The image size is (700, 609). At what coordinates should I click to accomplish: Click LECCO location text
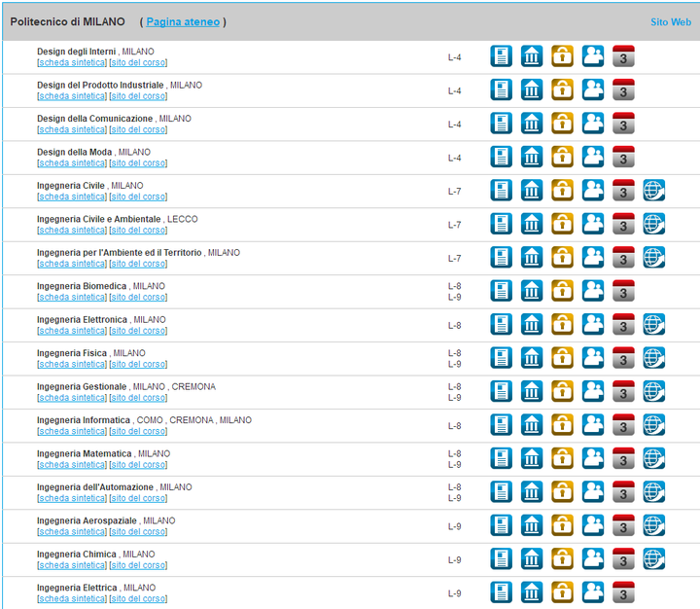pyautogui.click(x=183, y=219)
